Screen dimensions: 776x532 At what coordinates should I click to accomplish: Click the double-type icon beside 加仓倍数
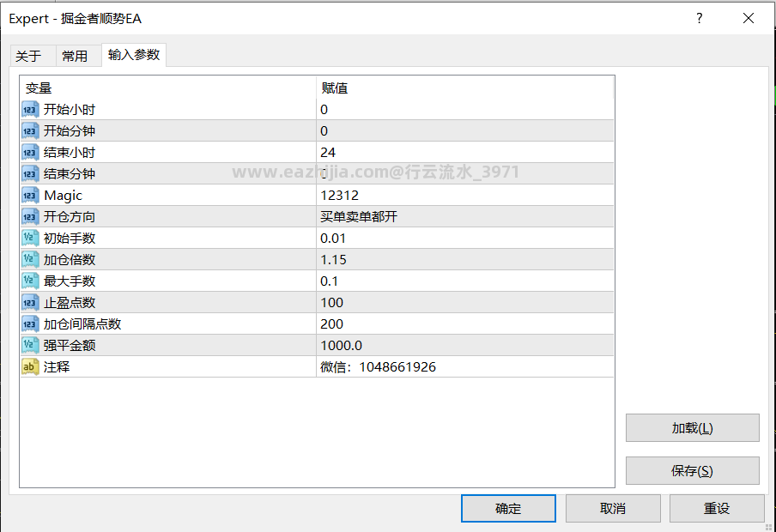(x=30, y=259)
